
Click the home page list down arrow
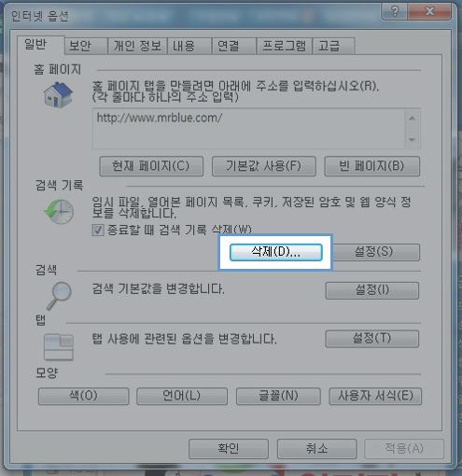[413, 140]
